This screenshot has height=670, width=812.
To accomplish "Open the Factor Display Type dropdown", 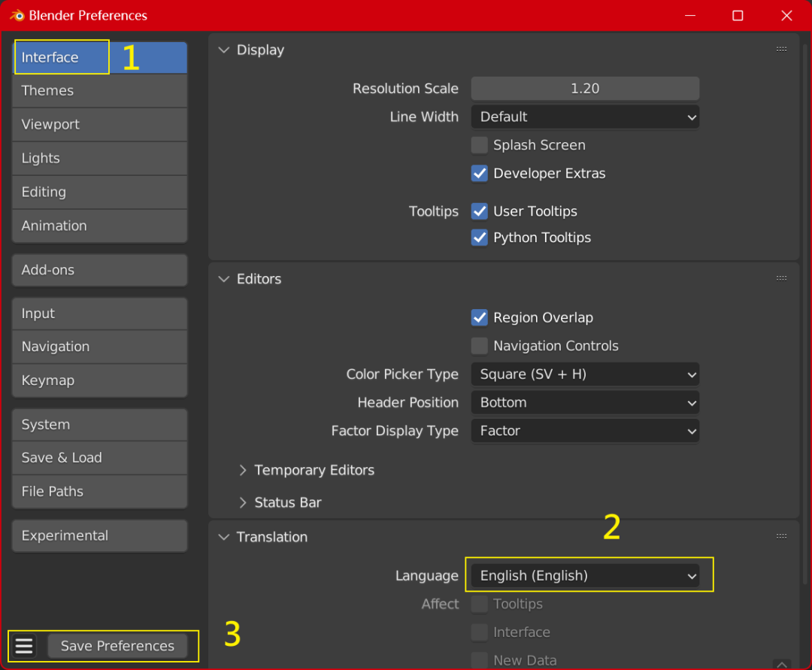I will (x=585, y=431).
